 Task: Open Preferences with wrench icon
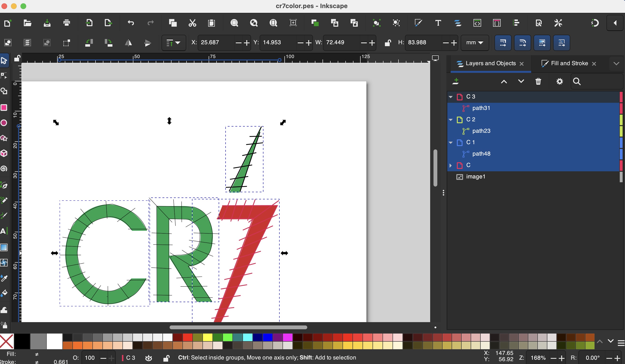(x=558, y=23)
